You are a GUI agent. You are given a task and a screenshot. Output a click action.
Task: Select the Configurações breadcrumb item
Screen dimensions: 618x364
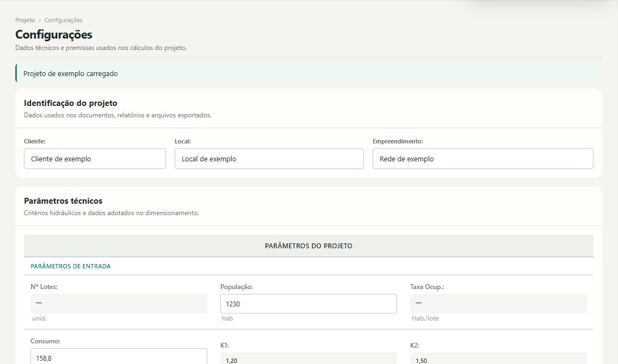[x=63, y=20]
